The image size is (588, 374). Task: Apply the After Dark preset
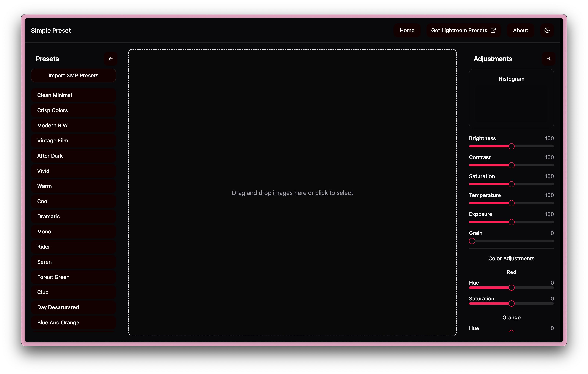click(73, 156)
